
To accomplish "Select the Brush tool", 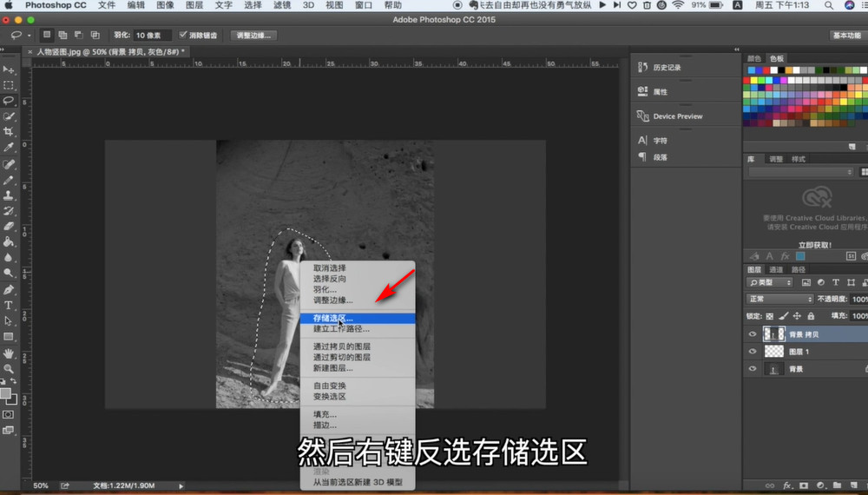I will 9,180.
